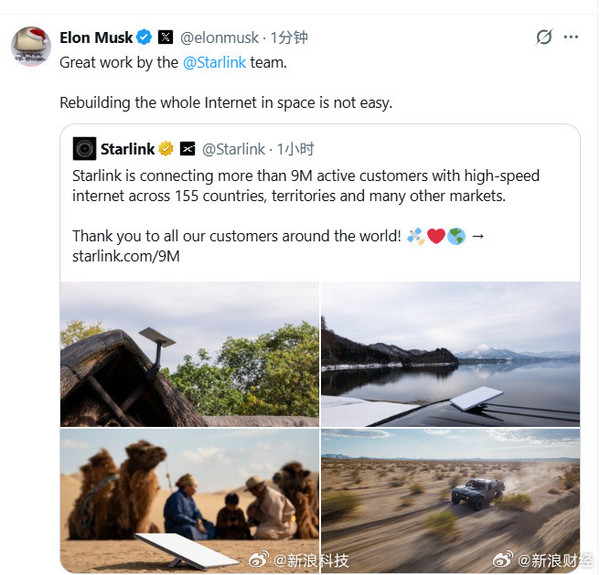Screen dimensions: 600x575
Task: Click the blue verified badge beside Elon Musk
Action: (x=144, y=38)
